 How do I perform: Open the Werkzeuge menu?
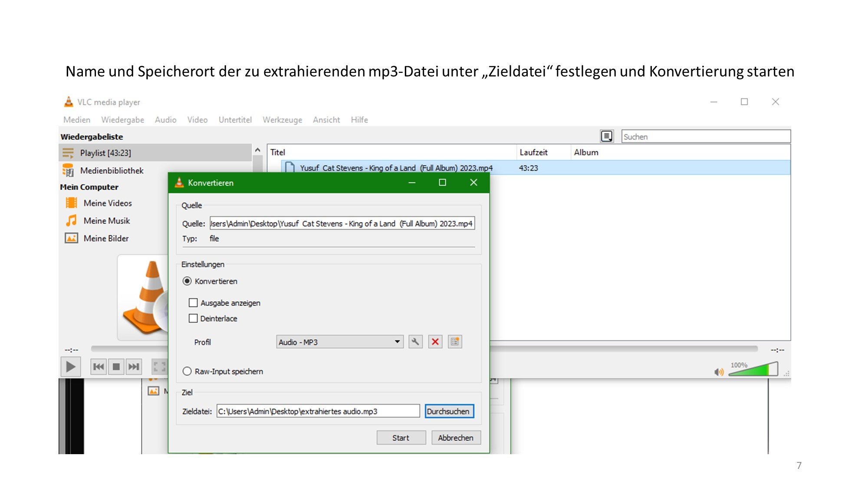282,120
